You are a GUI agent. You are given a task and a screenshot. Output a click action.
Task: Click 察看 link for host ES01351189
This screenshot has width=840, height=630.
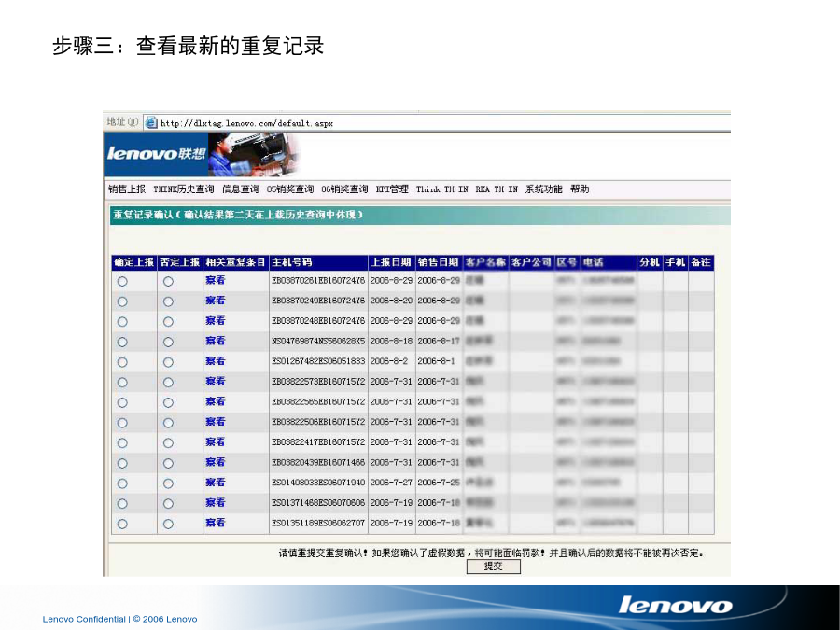click(x=216, y=523)
